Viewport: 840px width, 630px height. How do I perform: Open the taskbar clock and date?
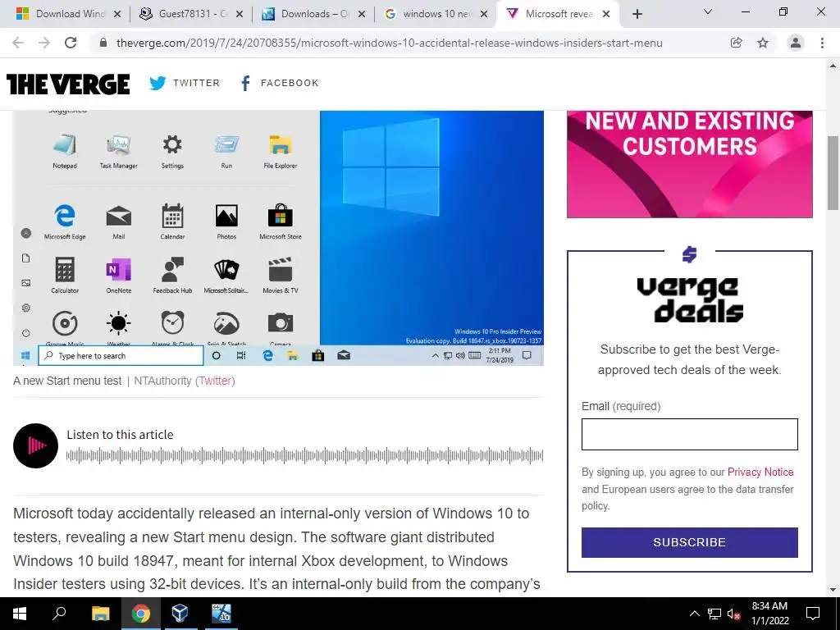coord(769,614)
